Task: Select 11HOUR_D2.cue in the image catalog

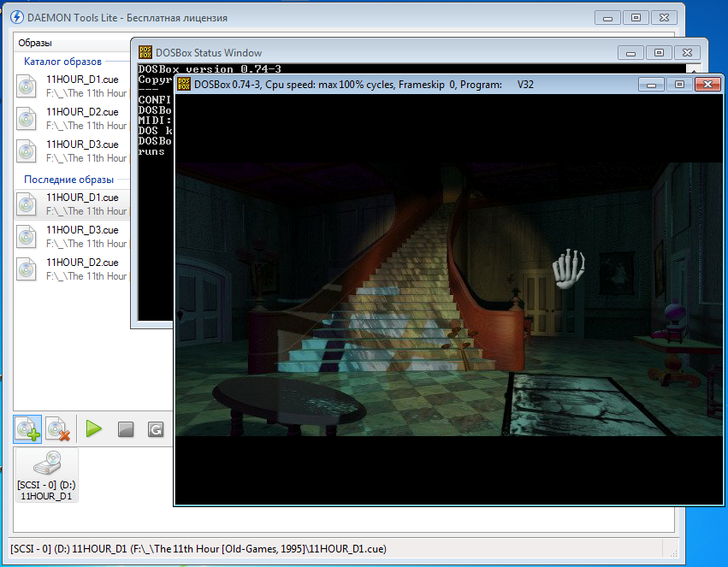Action: click(x=72, y=119)
